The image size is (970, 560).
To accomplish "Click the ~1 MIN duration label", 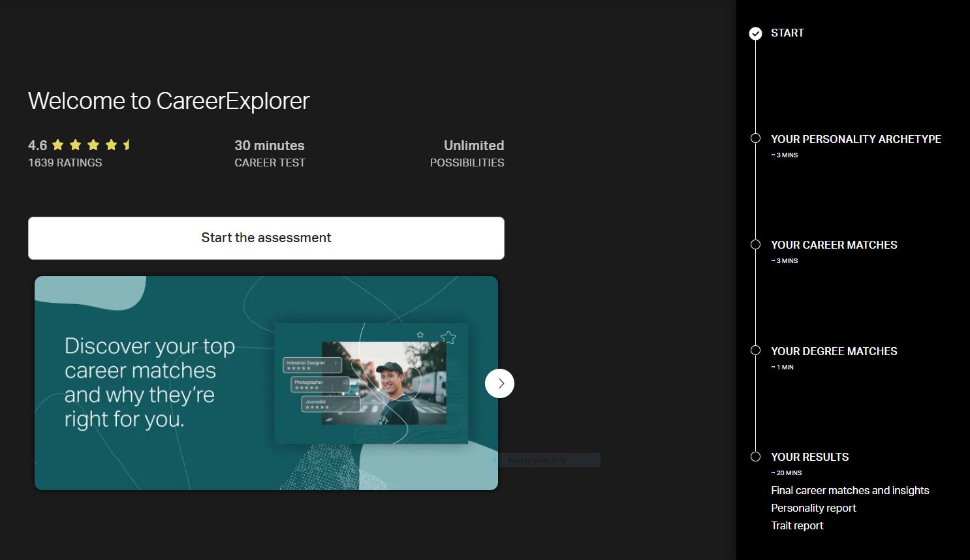I will pos(782,367).
